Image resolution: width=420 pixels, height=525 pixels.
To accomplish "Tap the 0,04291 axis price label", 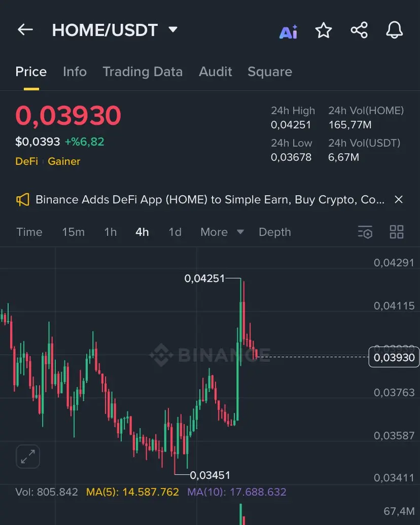I will (394, 263).
